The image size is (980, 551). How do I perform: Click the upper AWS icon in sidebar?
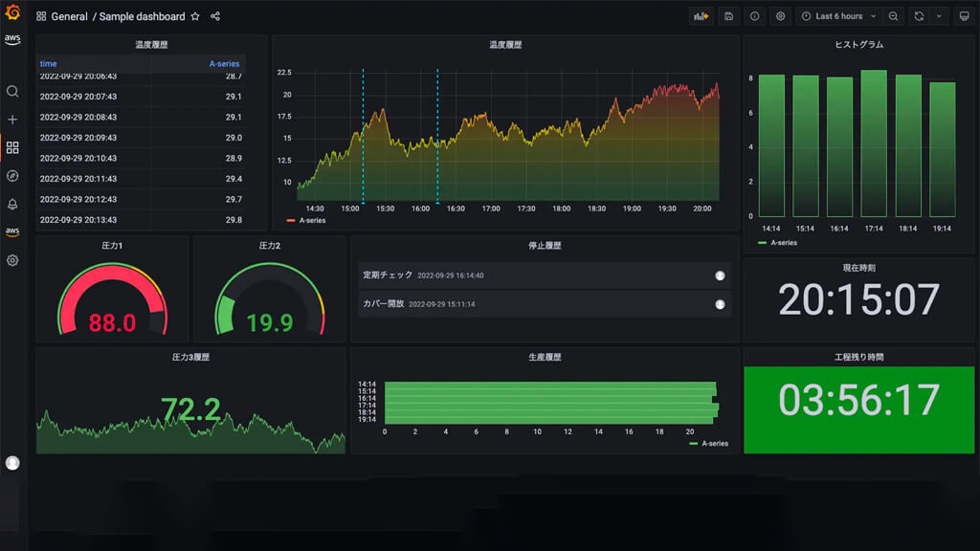pyautogui.click(x=12, y=39)
